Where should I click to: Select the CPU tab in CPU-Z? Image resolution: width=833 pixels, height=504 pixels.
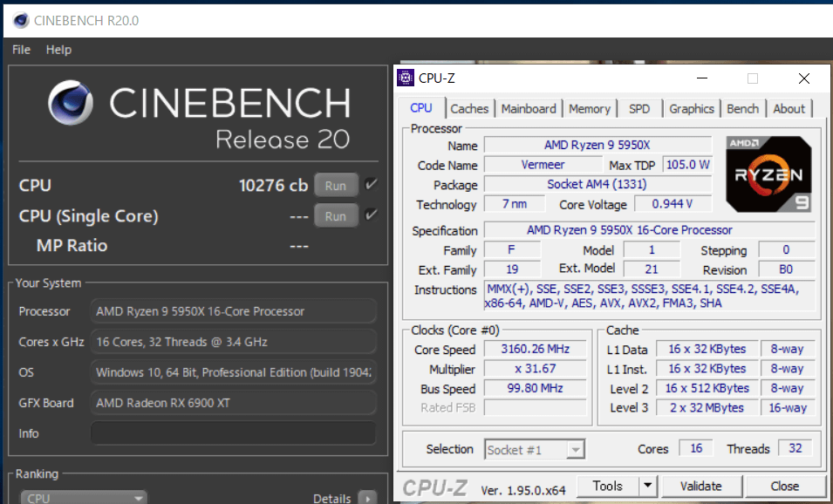[421, 108]
